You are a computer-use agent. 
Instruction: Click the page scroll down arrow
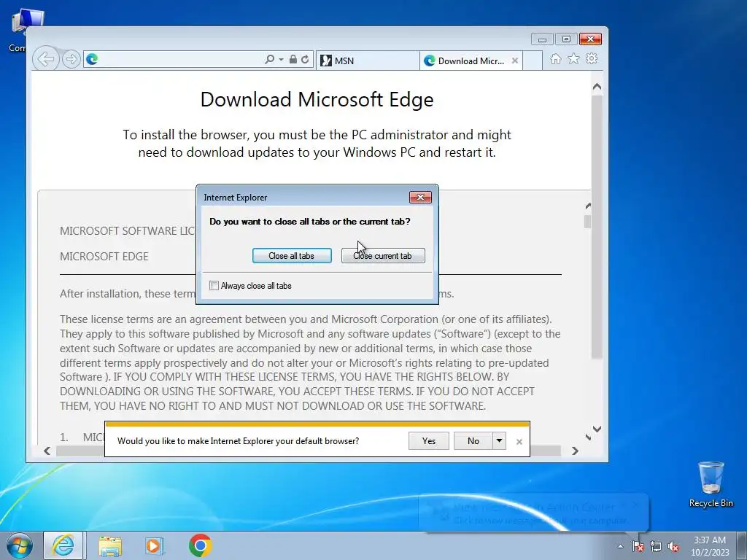[597, 429]
